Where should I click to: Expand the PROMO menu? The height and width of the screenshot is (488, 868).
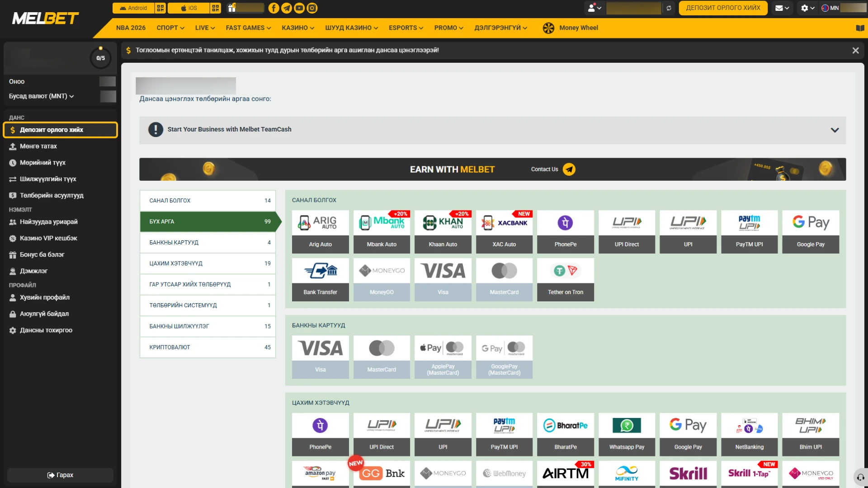(x=448, y=28)
